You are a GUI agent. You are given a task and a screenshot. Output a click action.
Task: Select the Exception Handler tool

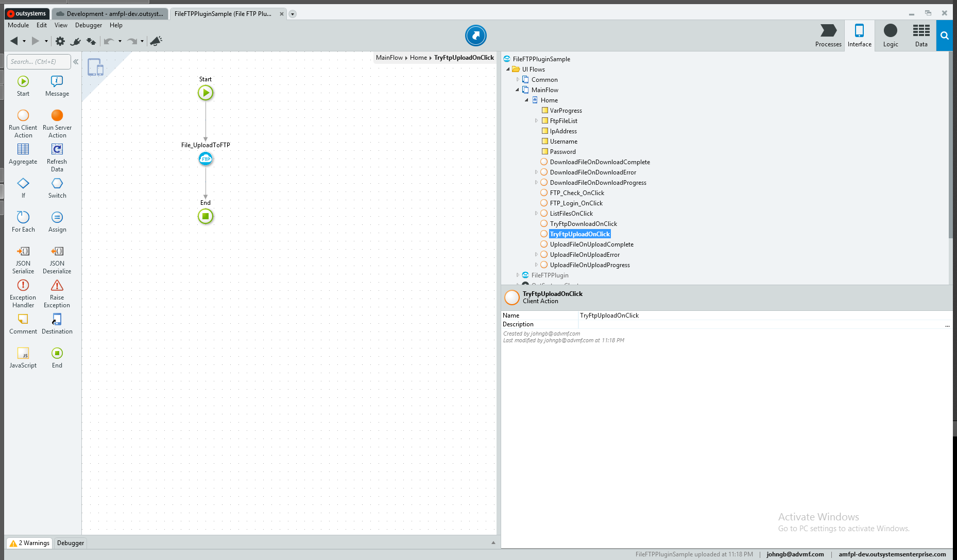[x=23, y=293]
